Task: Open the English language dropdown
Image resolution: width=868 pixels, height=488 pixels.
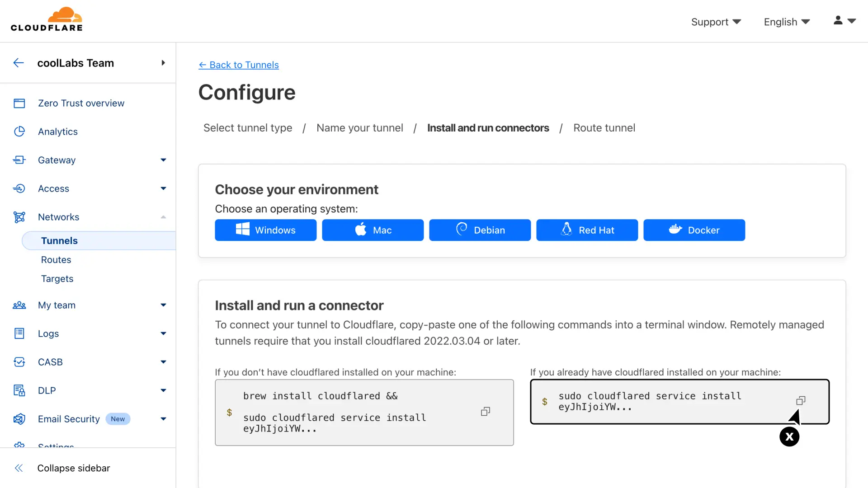Action: click(x=786, y=22)
